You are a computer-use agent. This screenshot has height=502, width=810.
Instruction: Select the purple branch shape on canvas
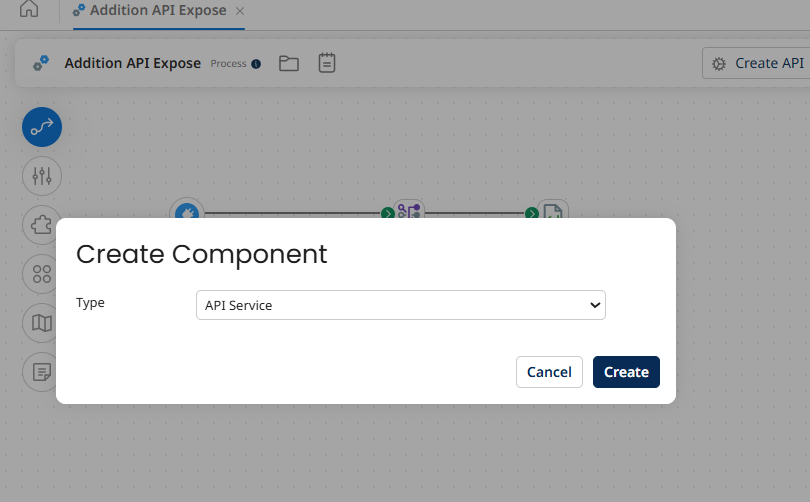tap(409, 211)
